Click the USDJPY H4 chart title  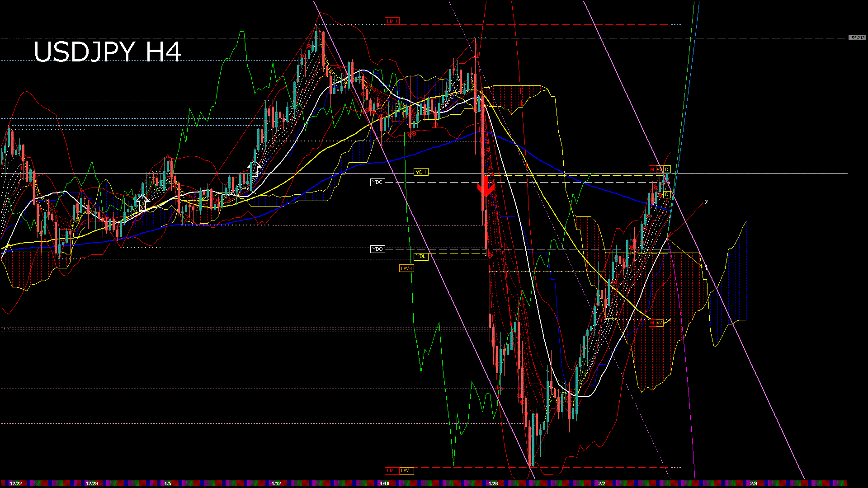point(108,52)
